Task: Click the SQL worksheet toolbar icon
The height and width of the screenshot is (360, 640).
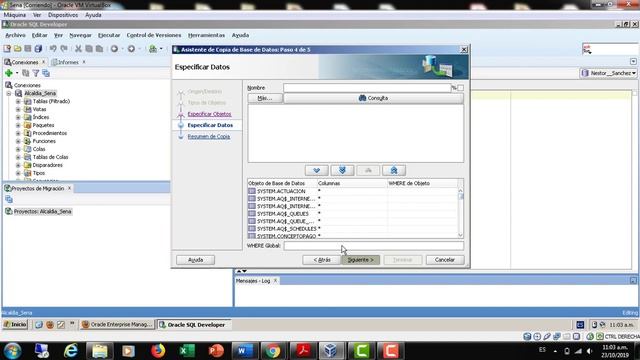Action: click(153, 49)
